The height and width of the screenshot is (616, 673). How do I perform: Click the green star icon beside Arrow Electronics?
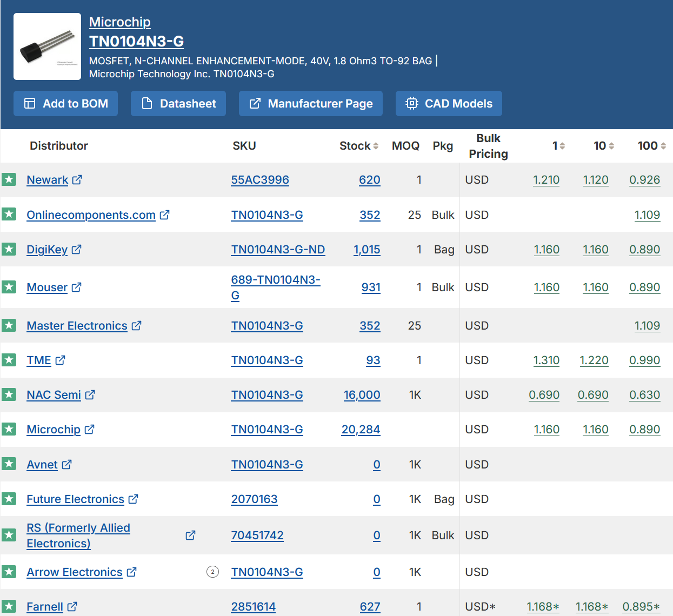click(x=9, y=571)
